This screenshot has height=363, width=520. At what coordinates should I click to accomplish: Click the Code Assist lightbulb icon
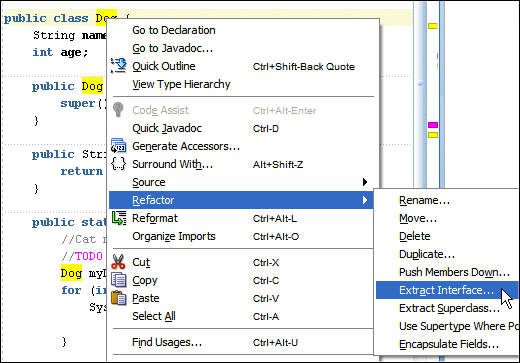pyautogui.click(x=118, y=110)
